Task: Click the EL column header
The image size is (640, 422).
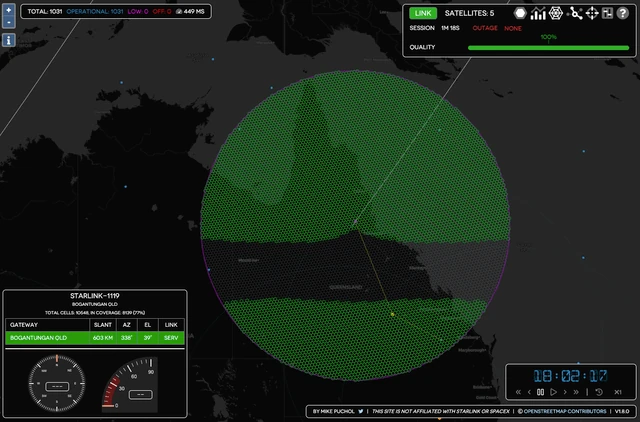Action: point(147,325)
